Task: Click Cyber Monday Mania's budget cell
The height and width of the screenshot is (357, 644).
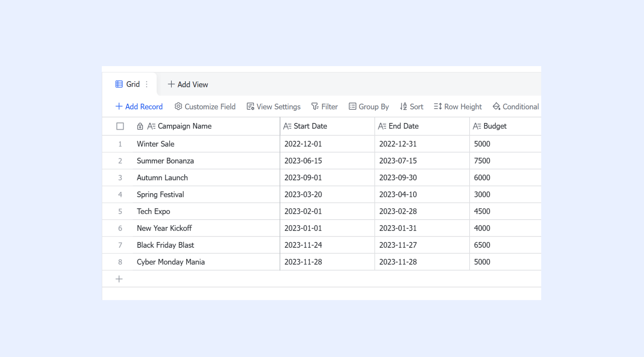Action: click(506, 262)
